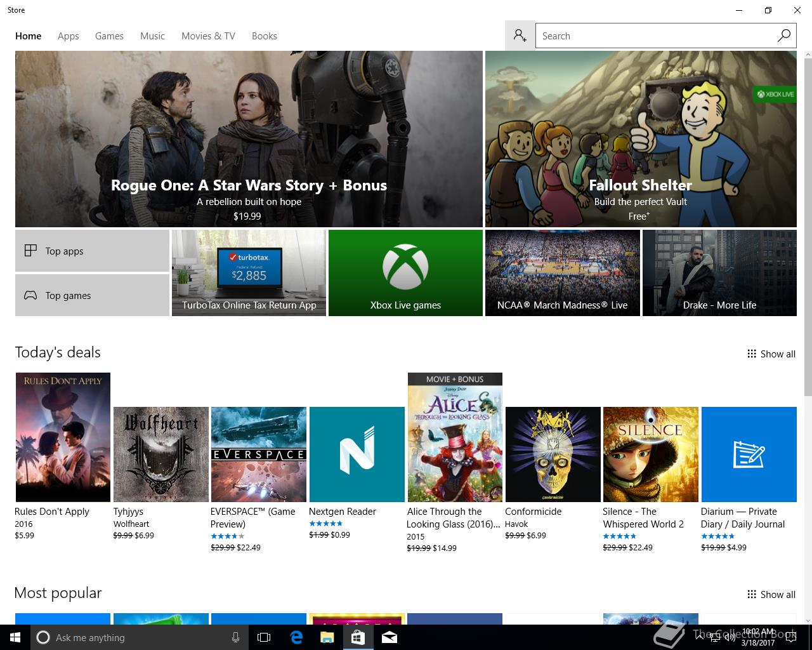Viewport: 812px width, 650px height.
Task: Open Rogue One: A Star Wars Story banner
Action: tap(249, 139)
